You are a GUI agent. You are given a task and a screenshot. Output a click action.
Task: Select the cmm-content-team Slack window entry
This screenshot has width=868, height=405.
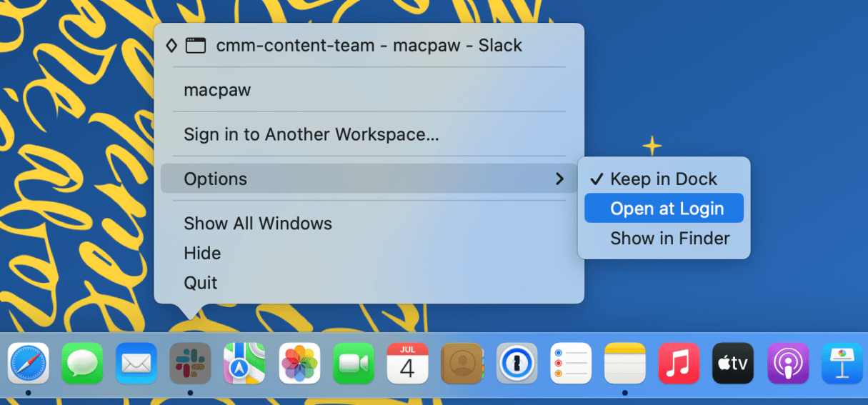pos(369,46)
